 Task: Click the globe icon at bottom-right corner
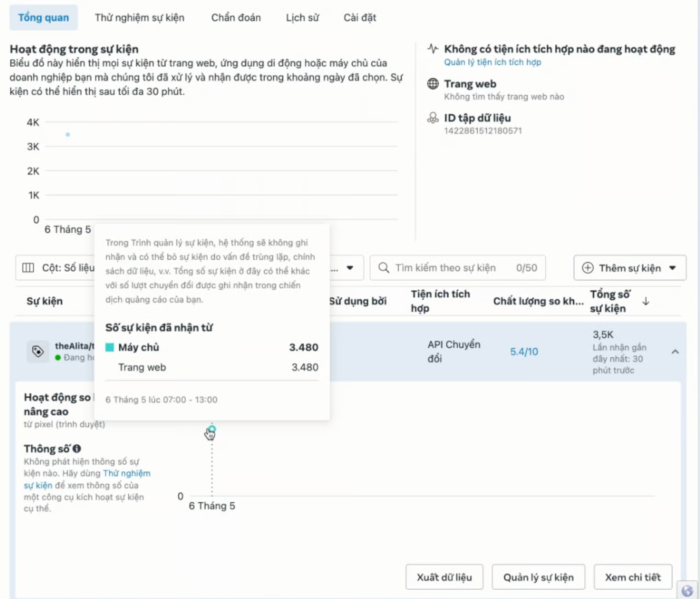pos(687,591)
